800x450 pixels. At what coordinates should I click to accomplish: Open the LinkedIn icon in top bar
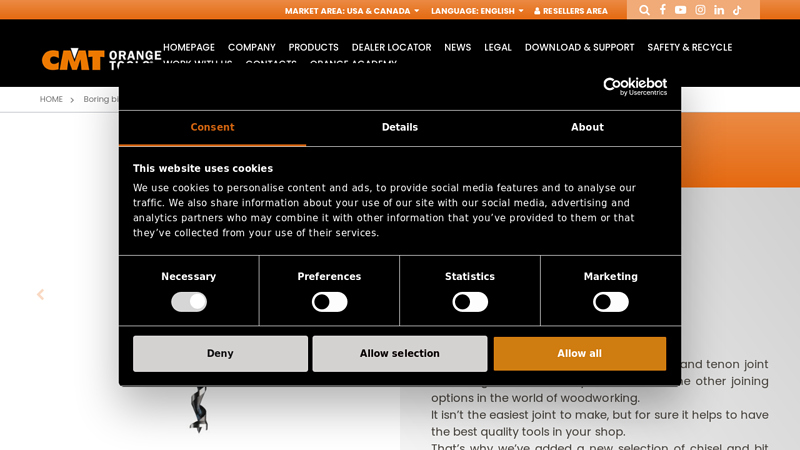click(719, 10)
